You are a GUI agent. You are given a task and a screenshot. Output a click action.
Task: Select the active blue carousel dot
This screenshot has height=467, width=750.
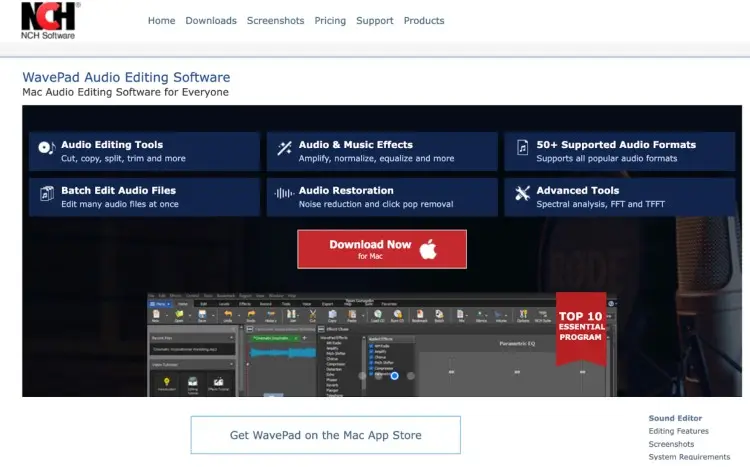tap(395, 376)
